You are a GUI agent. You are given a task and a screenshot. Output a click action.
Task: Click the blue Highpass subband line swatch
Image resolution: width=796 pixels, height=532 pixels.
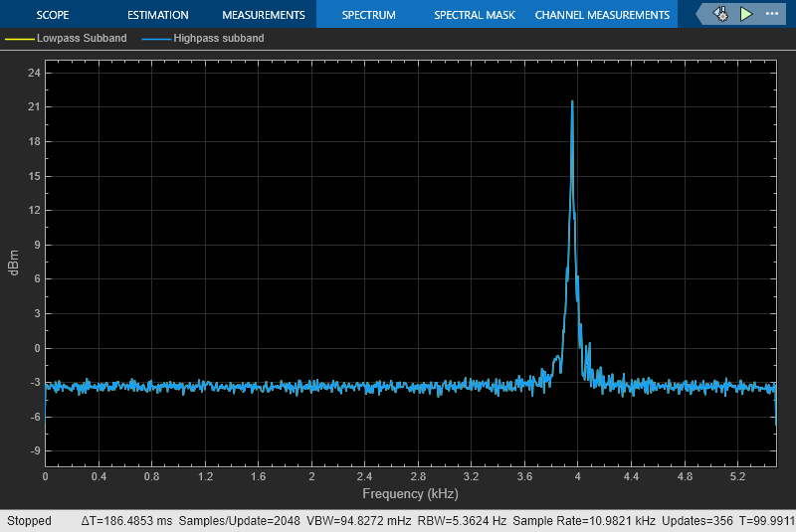(x=156, y=39)
